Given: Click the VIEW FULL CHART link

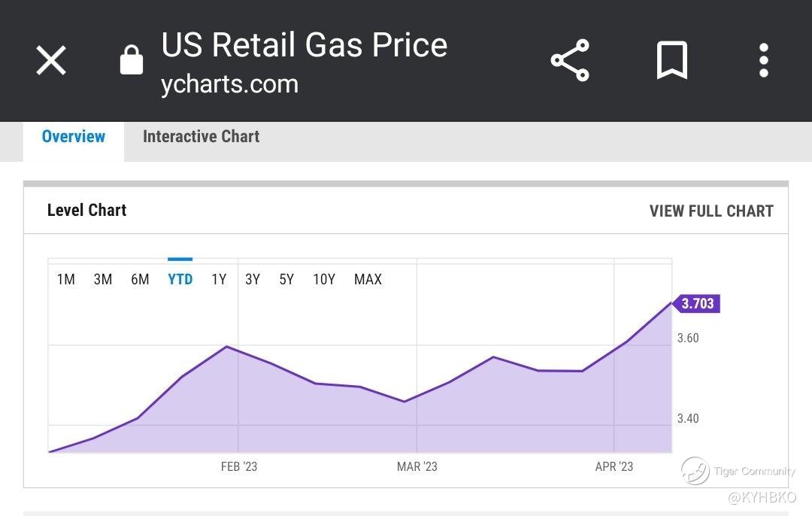Looking at the screenshot, I should [710, 211].
